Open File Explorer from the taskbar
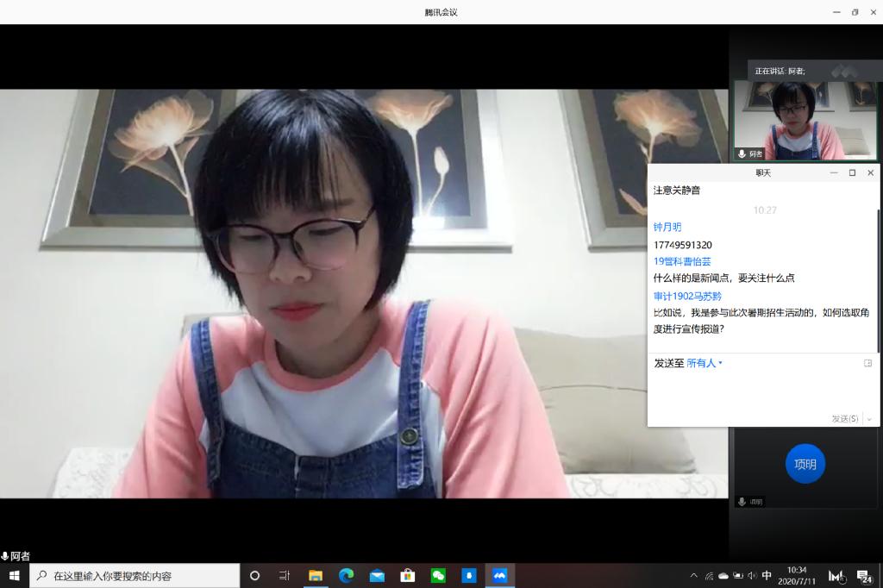 pyautogui.click(x=316, y=575)
